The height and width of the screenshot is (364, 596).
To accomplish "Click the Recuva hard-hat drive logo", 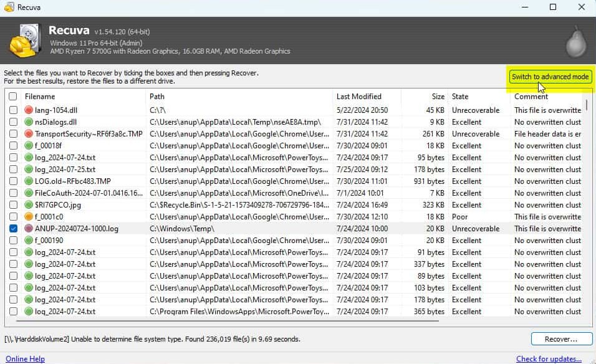I will point(25,41).
